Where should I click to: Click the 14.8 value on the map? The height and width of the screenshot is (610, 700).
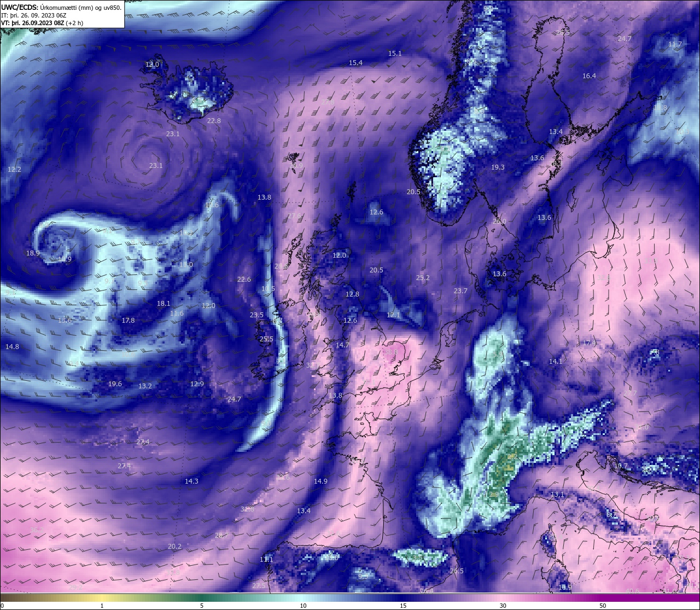12,347
